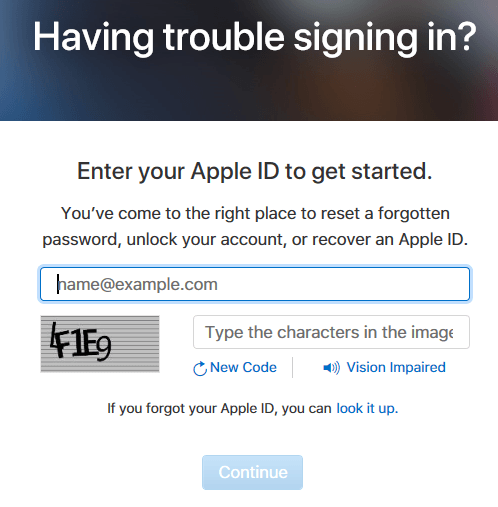Follow the 'look it up' link
Image resolution: width=498 pixels, height=507 pixels.
point(367,408)
